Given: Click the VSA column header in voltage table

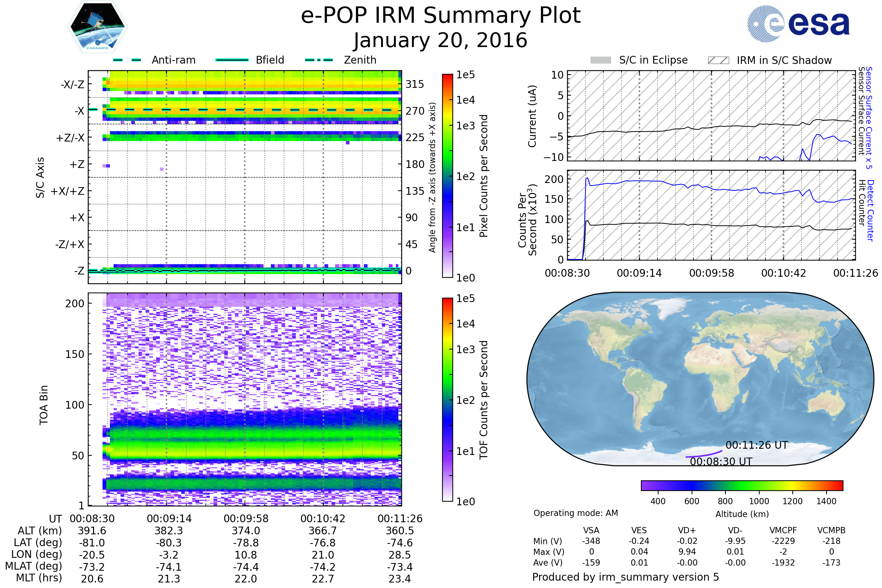Looking at the screenshot, I should coord(591,531).
